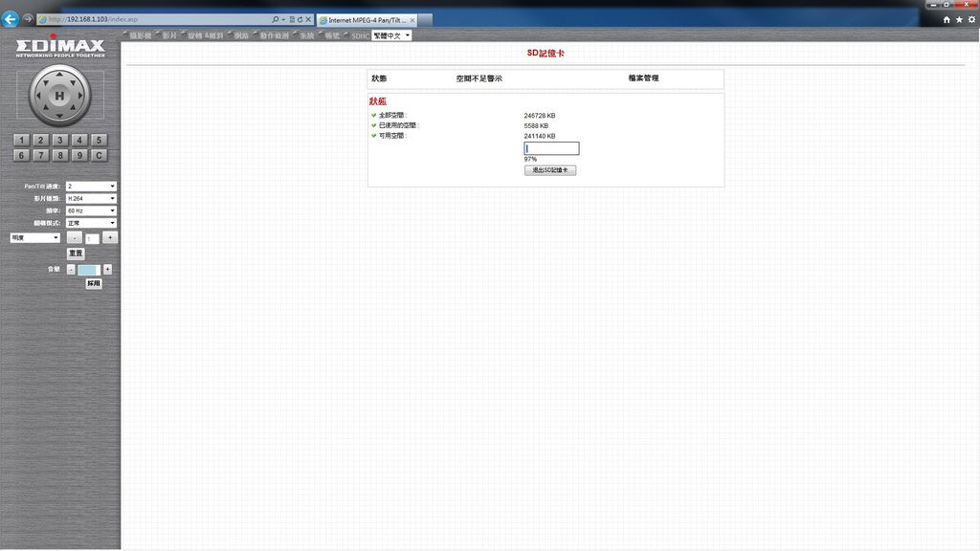Click the pan up arrow on the PTZ dial

click(x=59, y=75)
